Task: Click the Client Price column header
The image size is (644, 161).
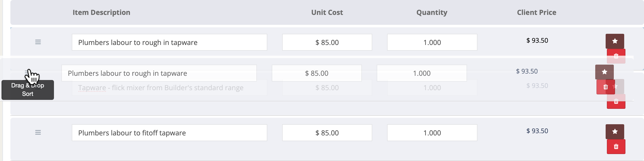Action: pyautogui.click(x=537, y=12)
